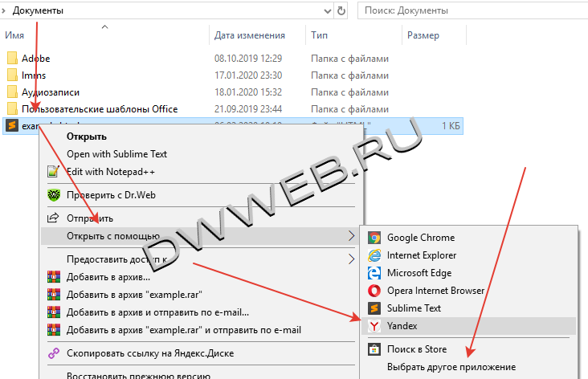Open the address bar history dropdown
This screenshot has height=379, width=588.
(x=328, y=11)
